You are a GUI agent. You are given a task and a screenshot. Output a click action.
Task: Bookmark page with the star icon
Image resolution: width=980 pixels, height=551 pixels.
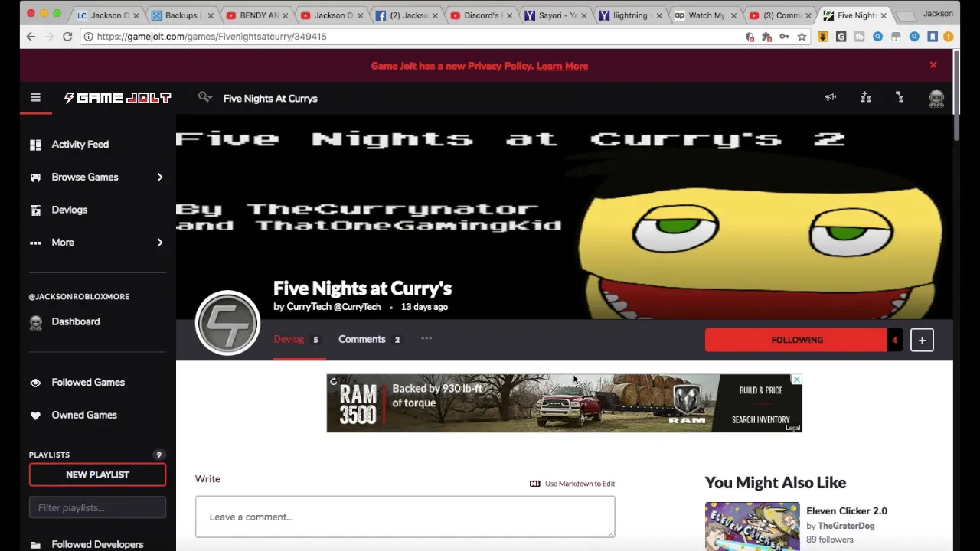tap(802, 36)
